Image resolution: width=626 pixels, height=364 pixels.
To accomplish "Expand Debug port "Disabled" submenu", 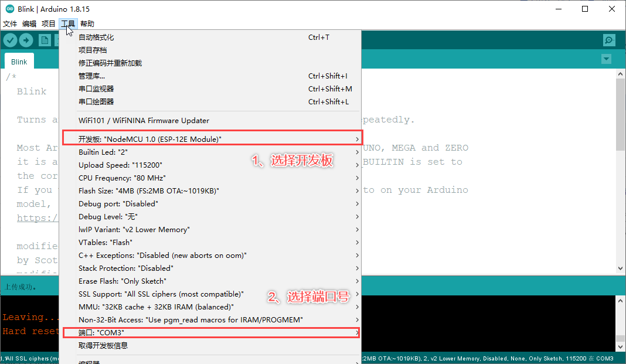I will (x=210, y=203).
